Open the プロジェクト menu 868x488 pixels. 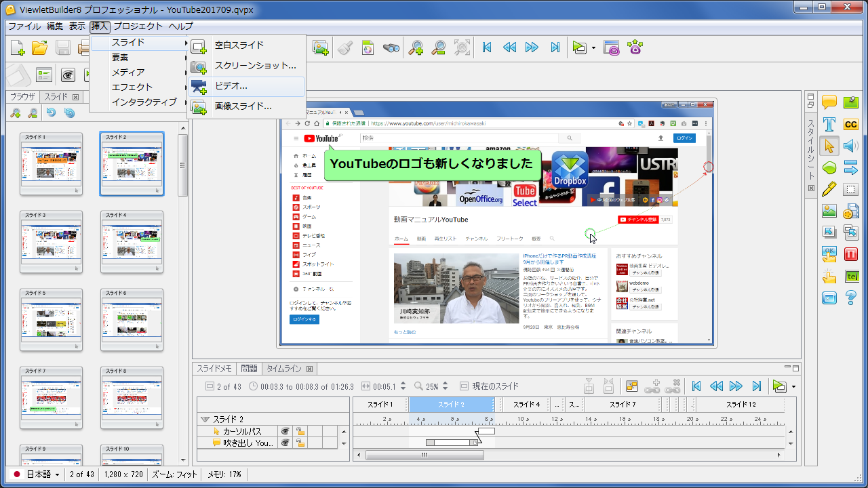tap(138, 26)
